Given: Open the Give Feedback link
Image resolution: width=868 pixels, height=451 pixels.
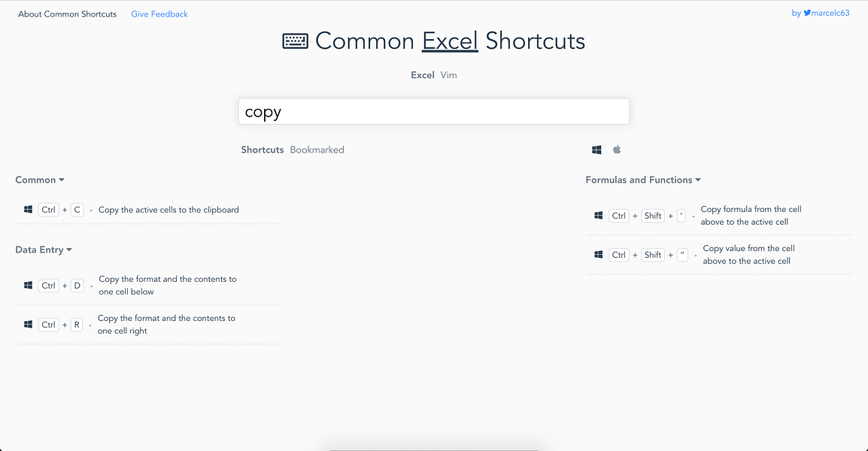Looking at the screenshot, I should coord(159,14).
